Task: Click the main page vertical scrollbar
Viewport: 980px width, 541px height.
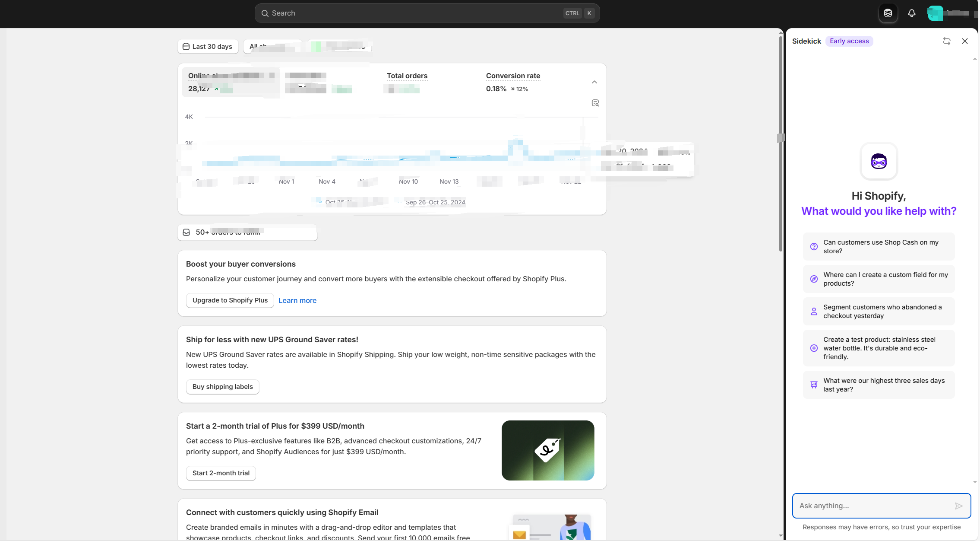Action: tap(780, 143)
